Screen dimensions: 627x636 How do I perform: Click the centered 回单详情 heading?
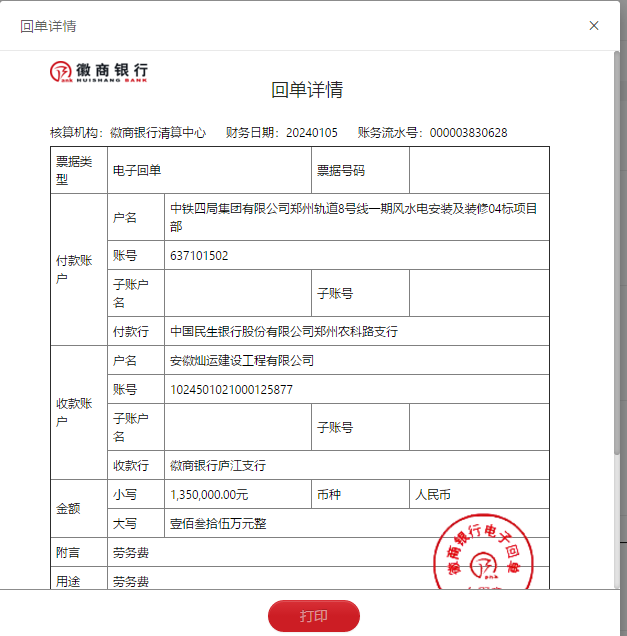click(x=307, y=90)
